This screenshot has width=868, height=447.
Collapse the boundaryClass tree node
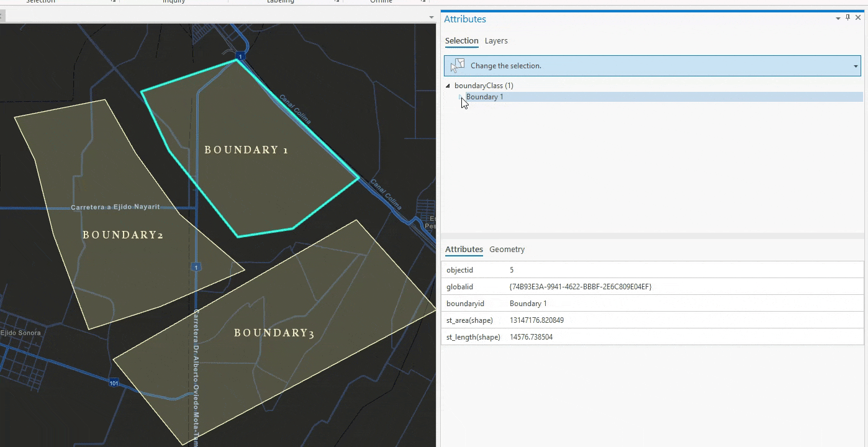click(x=448, y=86)
